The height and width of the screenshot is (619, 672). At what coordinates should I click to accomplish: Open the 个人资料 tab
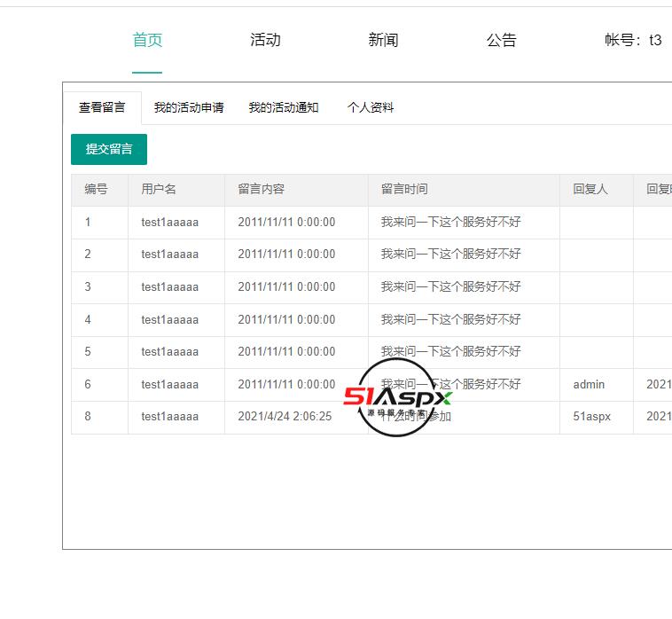pos(371,107)
